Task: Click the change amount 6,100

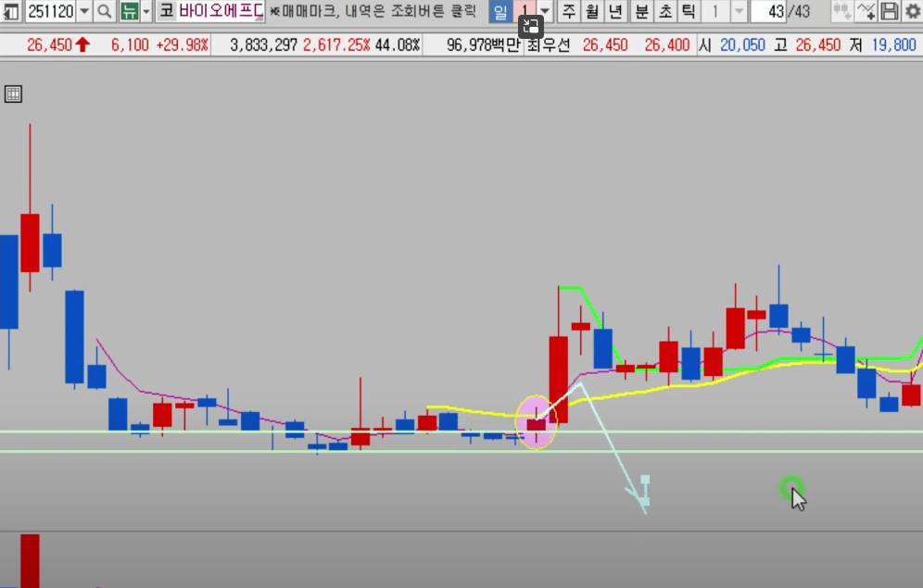Action: (x=130, y=45)
